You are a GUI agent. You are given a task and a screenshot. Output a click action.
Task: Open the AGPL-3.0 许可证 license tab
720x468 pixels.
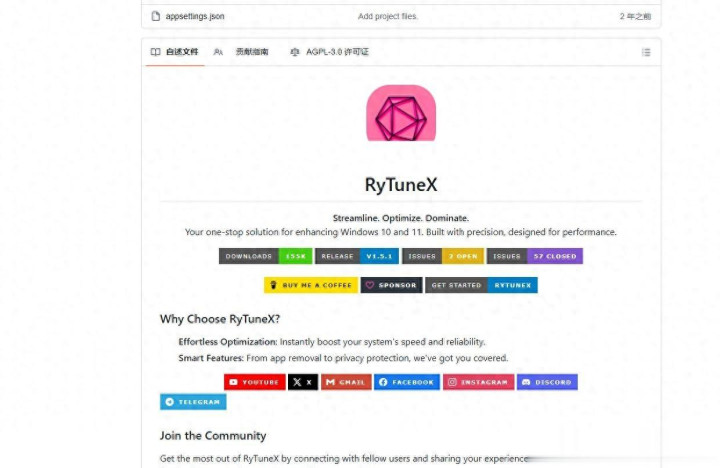330,52
